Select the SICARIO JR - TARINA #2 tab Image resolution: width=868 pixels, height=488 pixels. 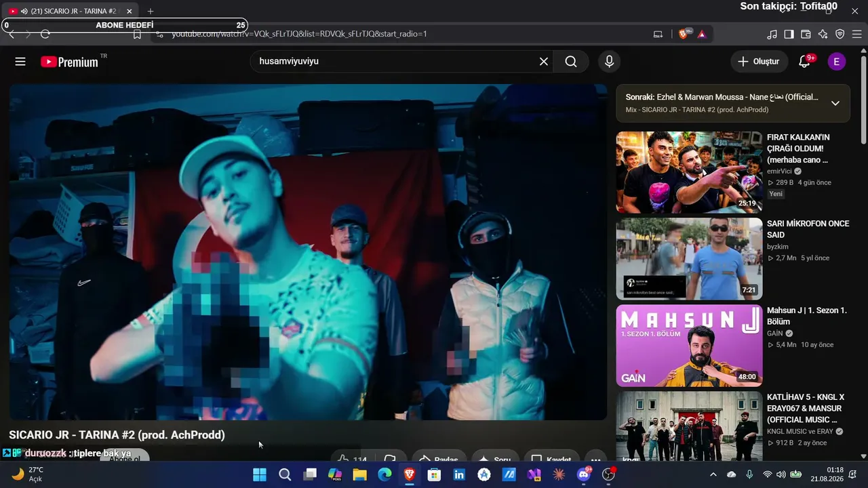pos(71,12)
